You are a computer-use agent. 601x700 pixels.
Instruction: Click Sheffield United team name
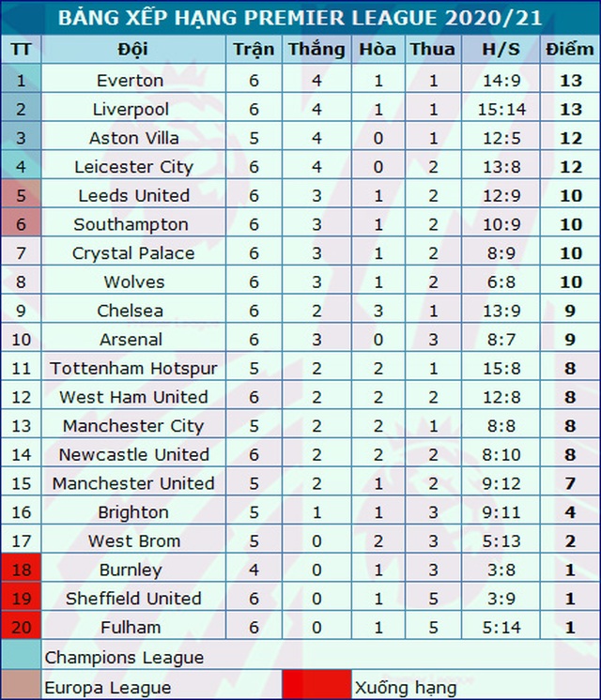point(133,599)
